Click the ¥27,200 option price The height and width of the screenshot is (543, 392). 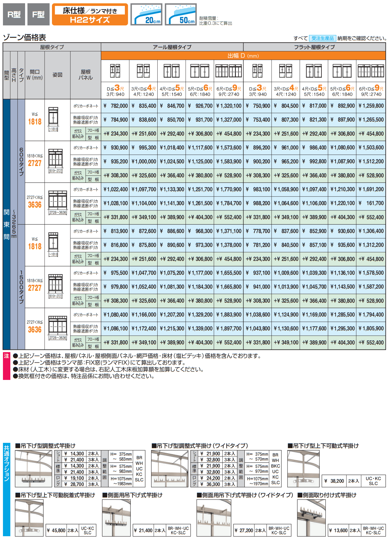(x=244, y=531)
